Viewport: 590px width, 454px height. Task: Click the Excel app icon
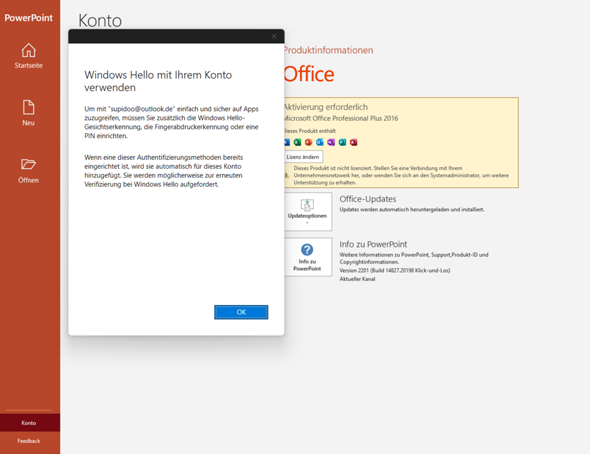[297, 142]
